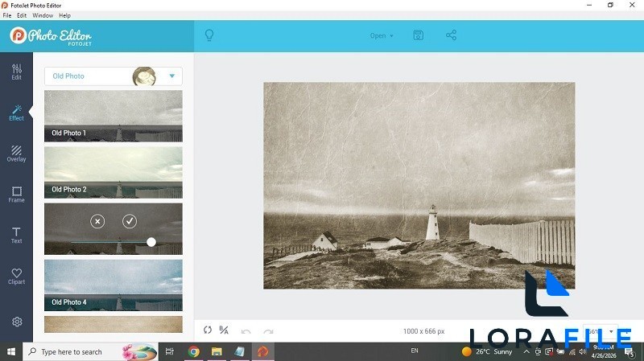The width and height of the screenshot is (644, 361).
Task: Open the Frame panel
Action: pos(16,195)
